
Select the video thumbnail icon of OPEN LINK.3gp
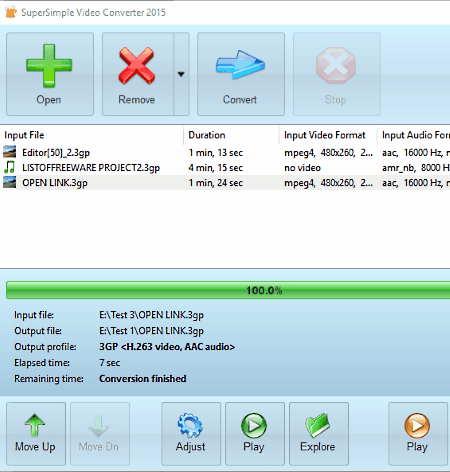(x=9, y=182)
